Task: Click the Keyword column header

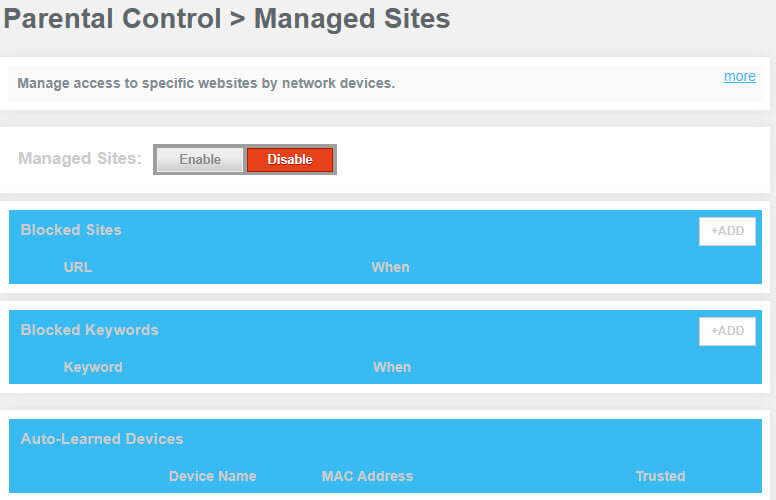Action: 93,367
